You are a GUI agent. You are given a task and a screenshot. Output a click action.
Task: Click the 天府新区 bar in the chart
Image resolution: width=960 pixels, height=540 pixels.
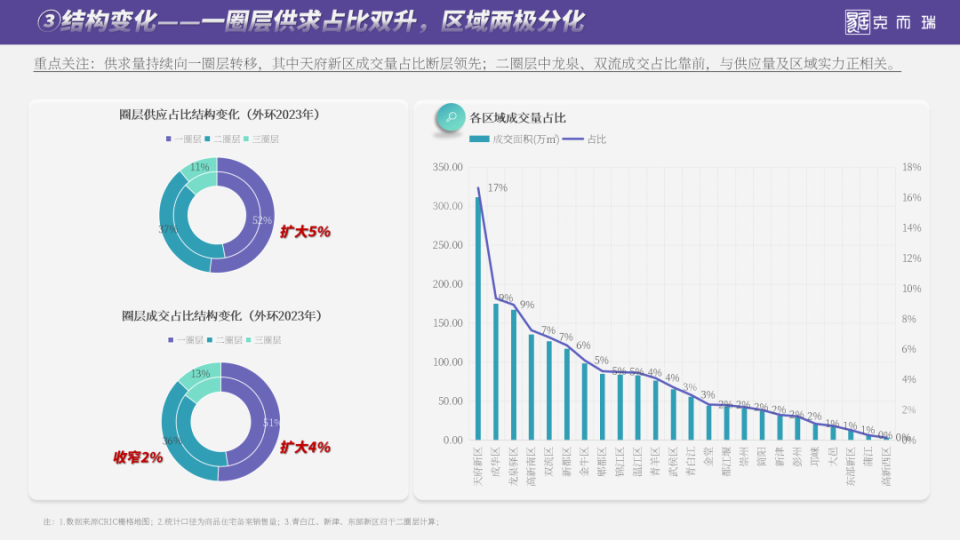coord(478,318)
